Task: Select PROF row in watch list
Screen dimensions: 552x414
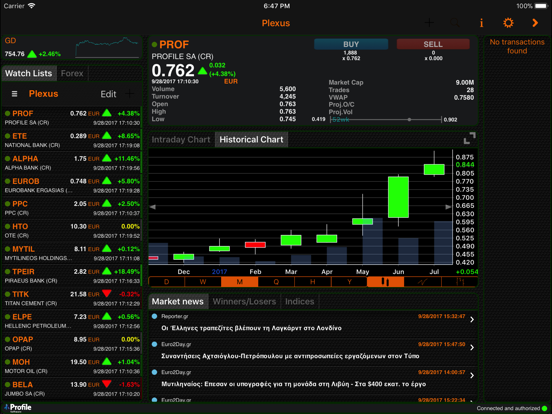Action: (72, 118)
